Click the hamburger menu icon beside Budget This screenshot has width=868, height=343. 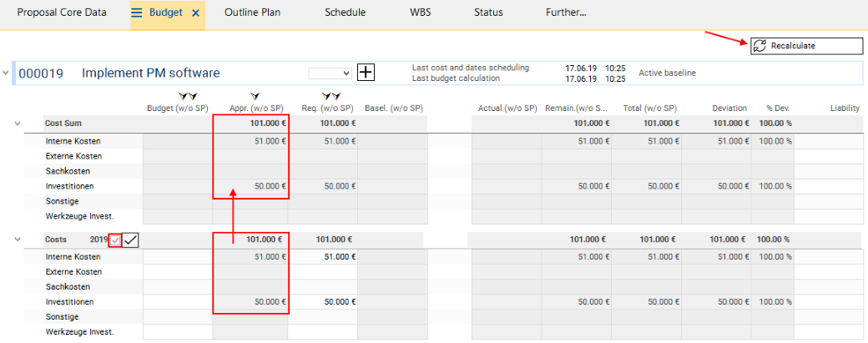pyautogui.click(x=137, y=13)
